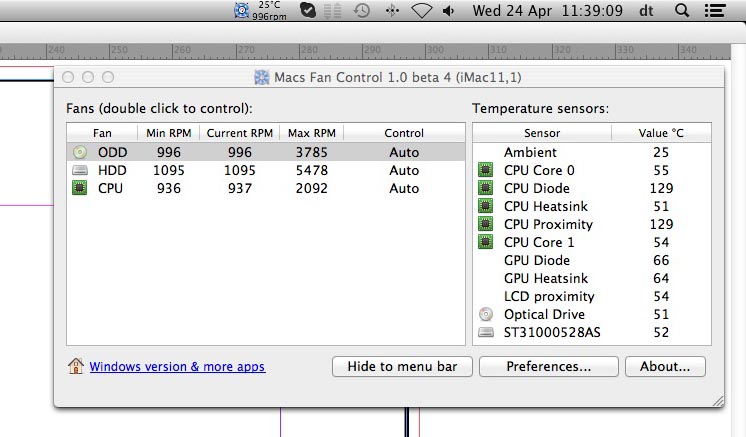This screenshot has height=437, width=746.
Task: Click the window resize grip corner
Action: 718,401
